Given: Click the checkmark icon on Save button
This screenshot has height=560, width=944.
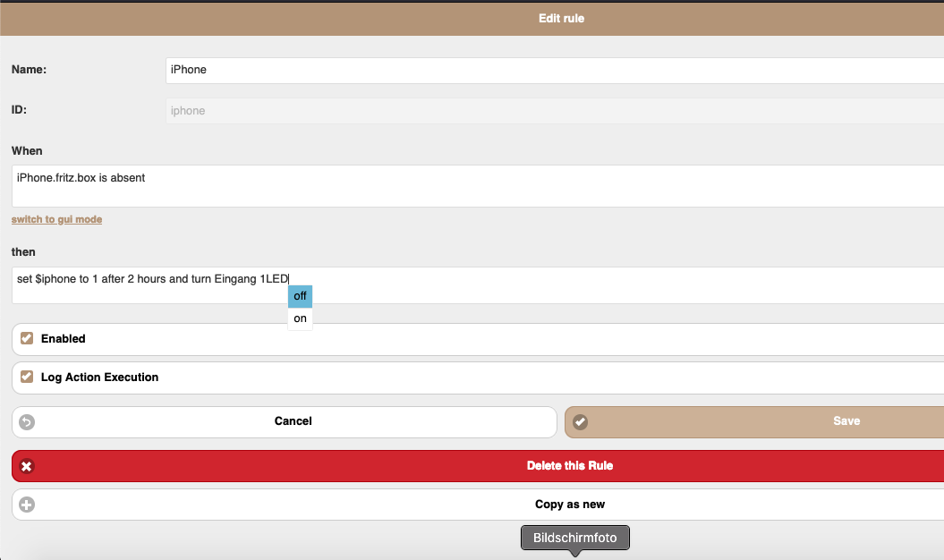Looking at the screenshot, I should coord(580,422).
